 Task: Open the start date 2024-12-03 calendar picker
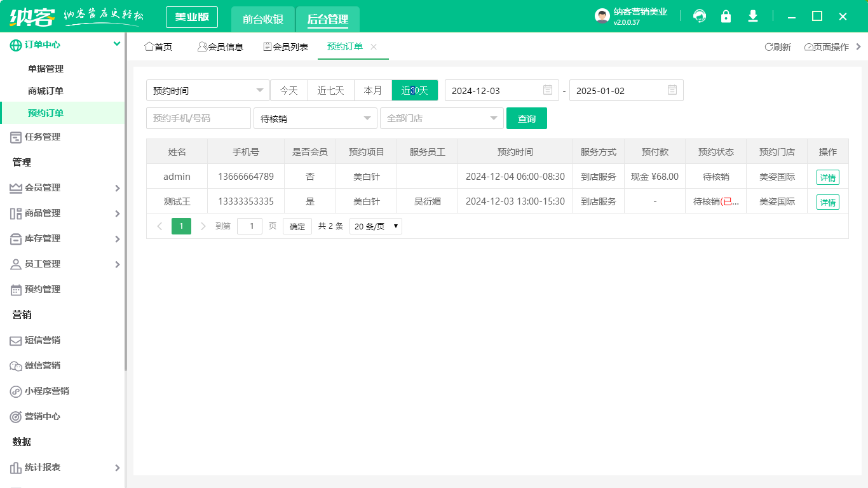502,90
